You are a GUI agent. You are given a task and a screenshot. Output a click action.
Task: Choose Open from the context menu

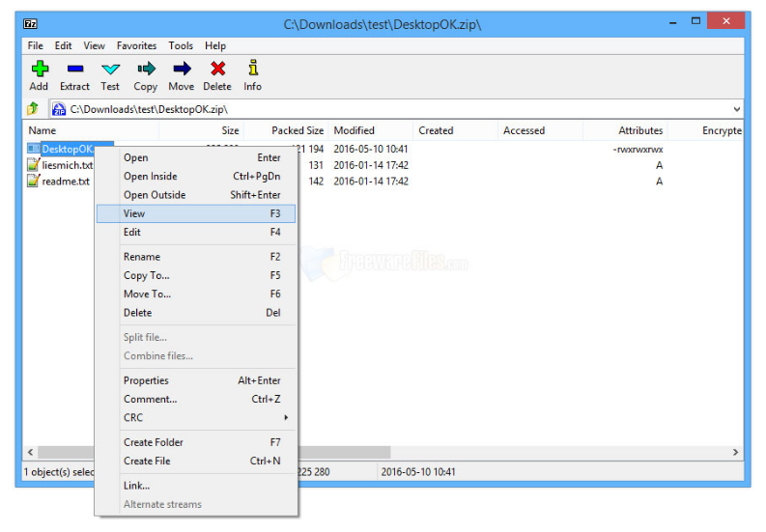point(196,157)
